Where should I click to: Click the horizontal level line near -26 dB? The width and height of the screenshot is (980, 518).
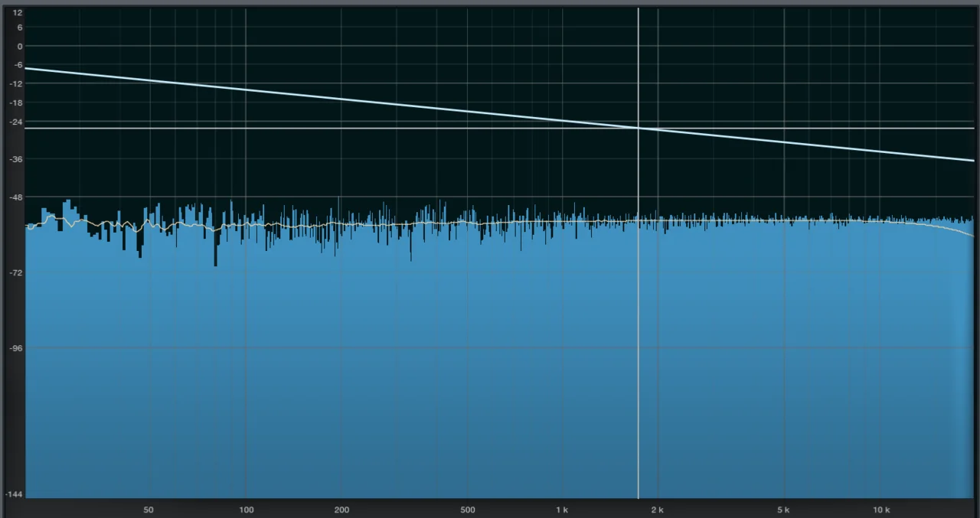pos(306,128)
